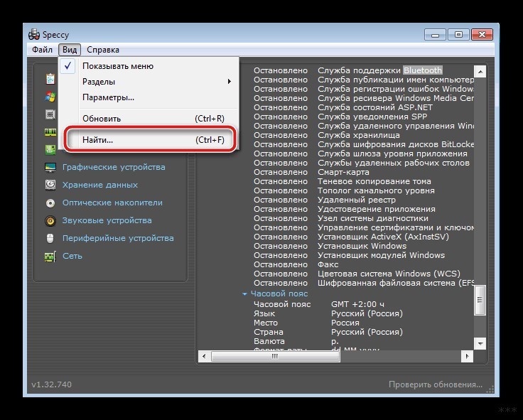Click the row Служба уведомления SPP
The height and width of the screenshot is (420, 523).
click(x=340, y=117)
